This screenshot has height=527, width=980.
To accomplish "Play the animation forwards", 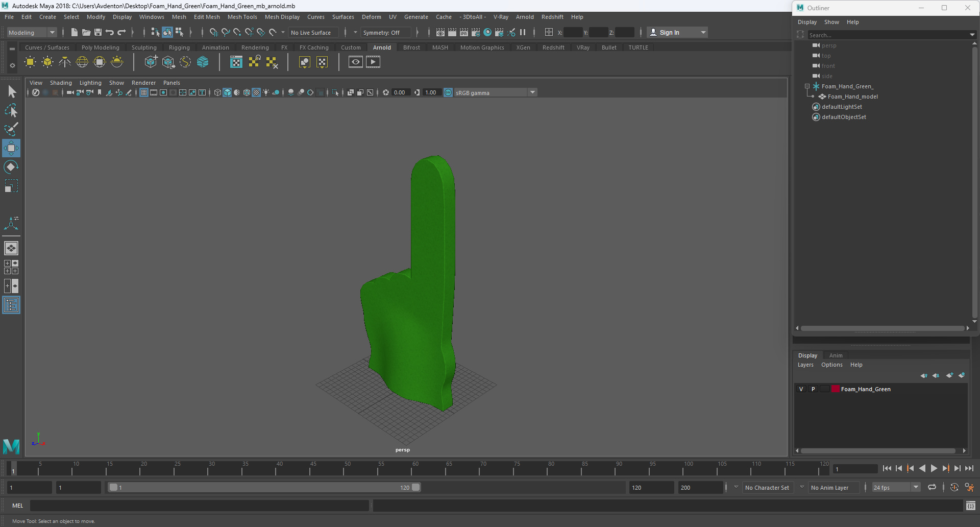I will coord(934,468).
